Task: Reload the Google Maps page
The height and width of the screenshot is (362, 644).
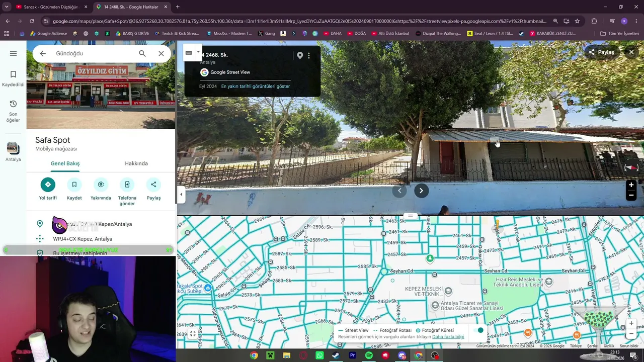Action: [32, 21]
